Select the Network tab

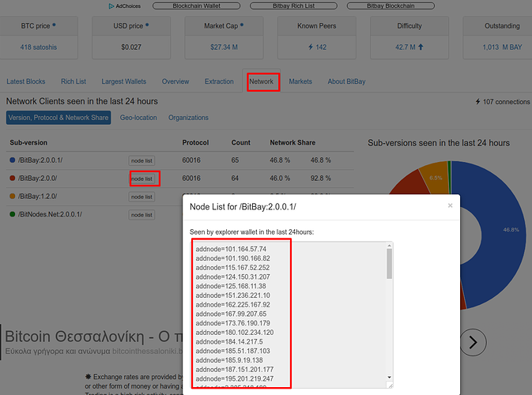click(261, 81)
